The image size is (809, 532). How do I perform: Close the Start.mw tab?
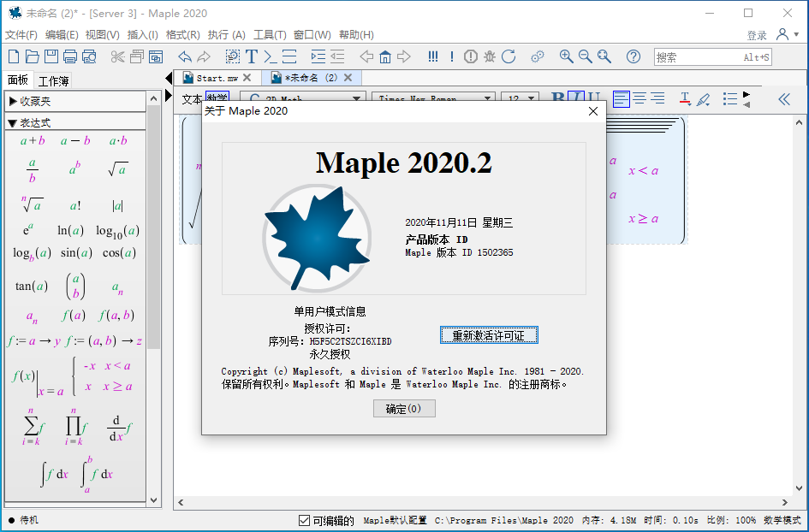pos(247,77)
